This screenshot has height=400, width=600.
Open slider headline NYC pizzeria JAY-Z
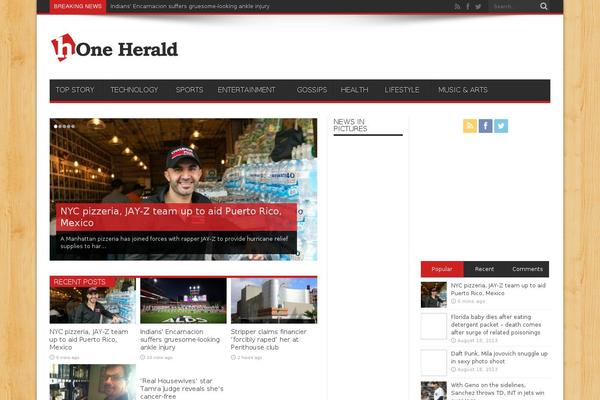point(171,217)
